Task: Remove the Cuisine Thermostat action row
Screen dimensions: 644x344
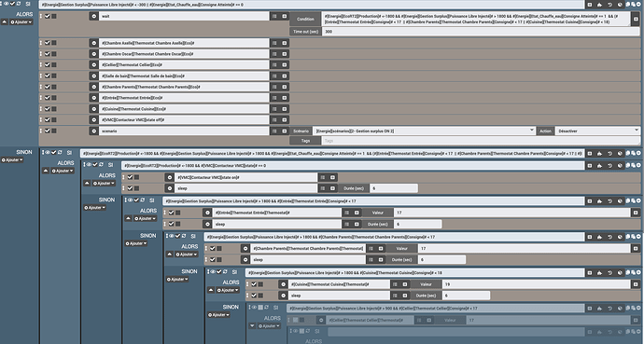Action: click(x=283, y=283)
